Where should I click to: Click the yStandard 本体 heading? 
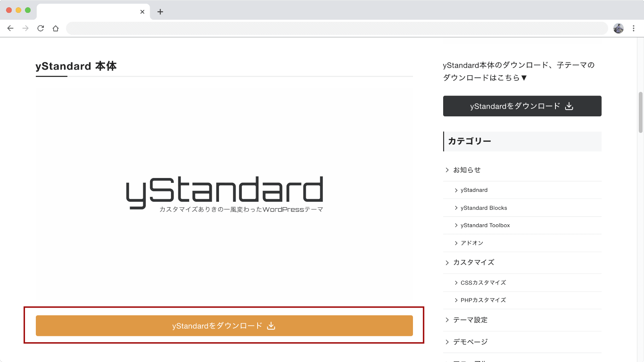(76, 66)
